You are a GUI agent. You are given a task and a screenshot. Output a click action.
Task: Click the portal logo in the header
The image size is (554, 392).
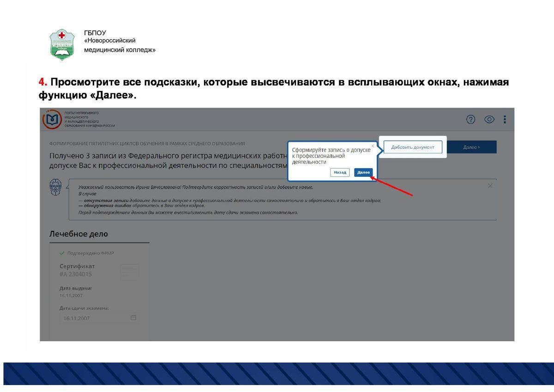tap(51, 120)
